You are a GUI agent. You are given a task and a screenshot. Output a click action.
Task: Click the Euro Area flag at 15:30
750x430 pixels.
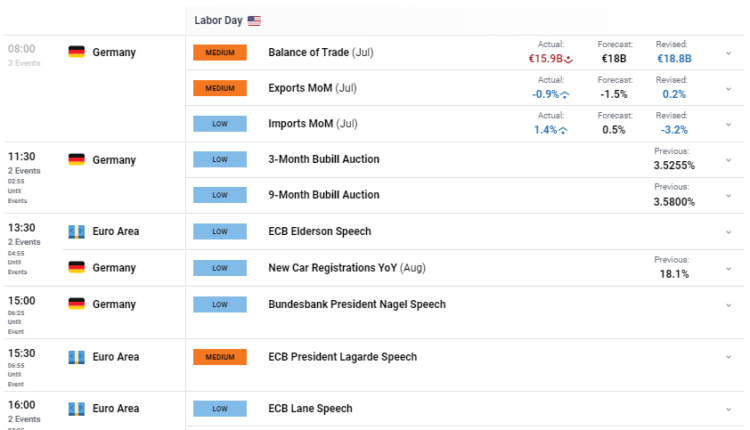point(76,357)
